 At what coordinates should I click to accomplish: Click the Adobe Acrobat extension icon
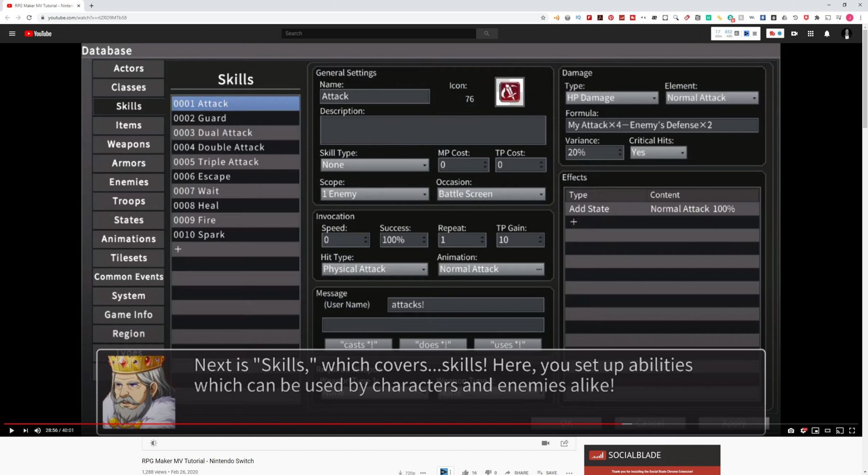(x=600, y=17)
